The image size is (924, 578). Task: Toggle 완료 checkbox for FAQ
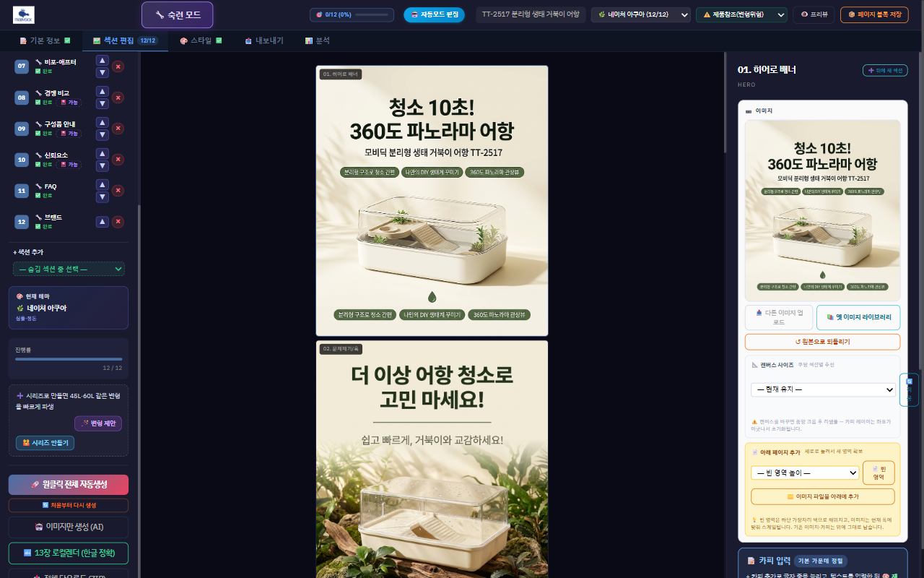pos(38,195)
